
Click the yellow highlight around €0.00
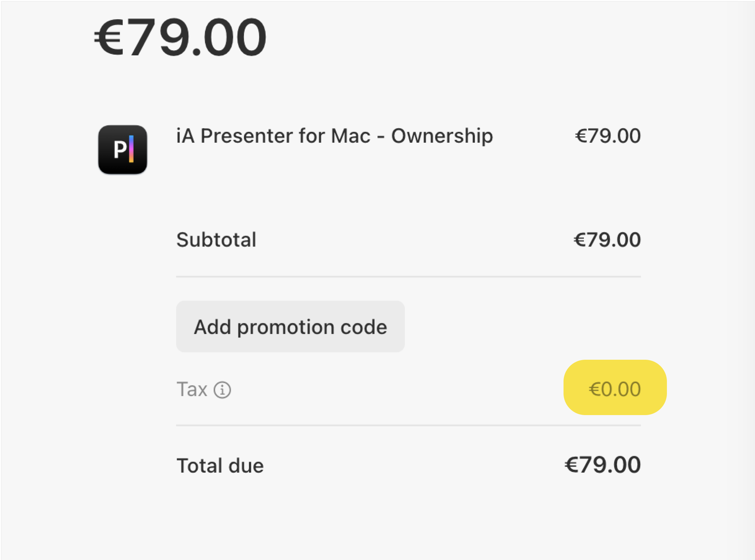614,388
